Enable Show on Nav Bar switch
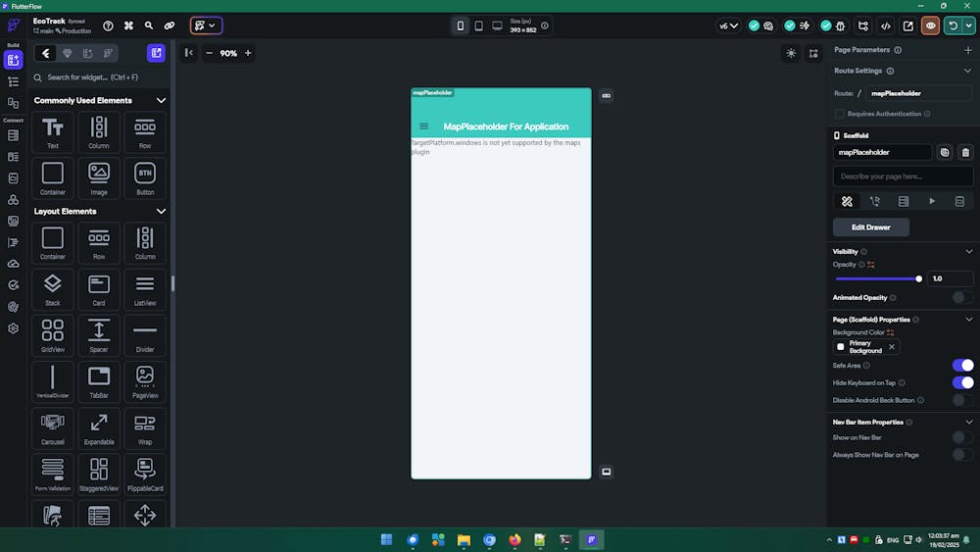980x552 pixels. point(962,437)
